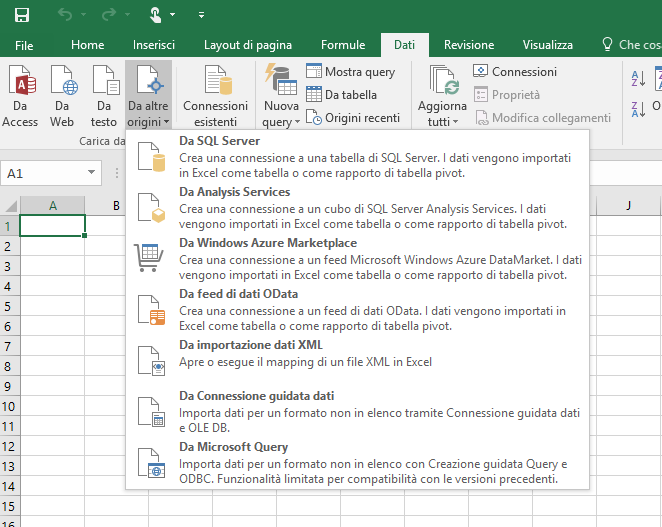Select the Dati ribbon tab

[404, 45]
